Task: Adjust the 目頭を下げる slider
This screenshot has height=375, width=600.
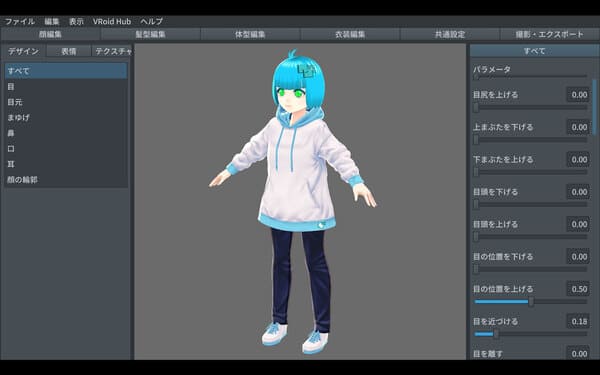Action: tap(531, 205)
